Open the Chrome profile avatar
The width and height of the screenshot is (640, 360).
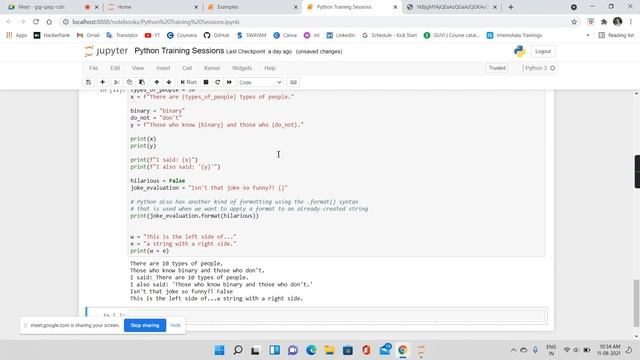(618, 22)
